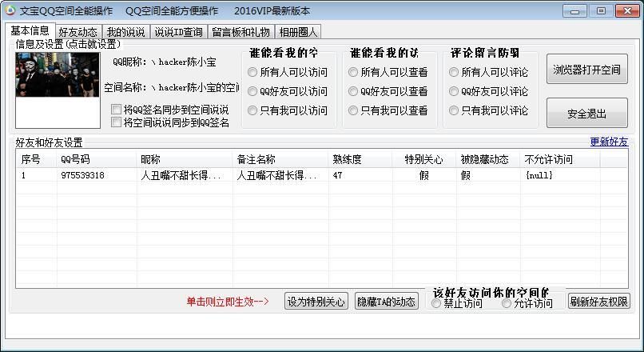644x352 pixels.
Task: Click 设为特别关心 button
Action: tap(316, 302)
